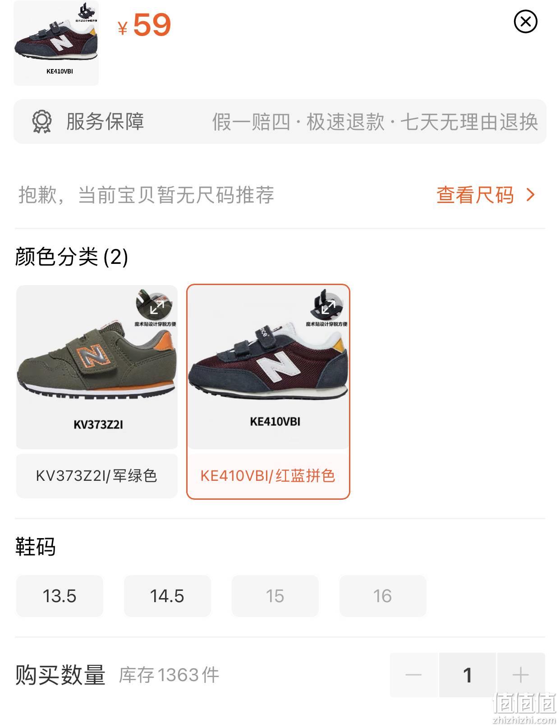The width and height of the screenshot is (560, 728).
Task: Choose shoe size 15
Action: coord(275,596)
